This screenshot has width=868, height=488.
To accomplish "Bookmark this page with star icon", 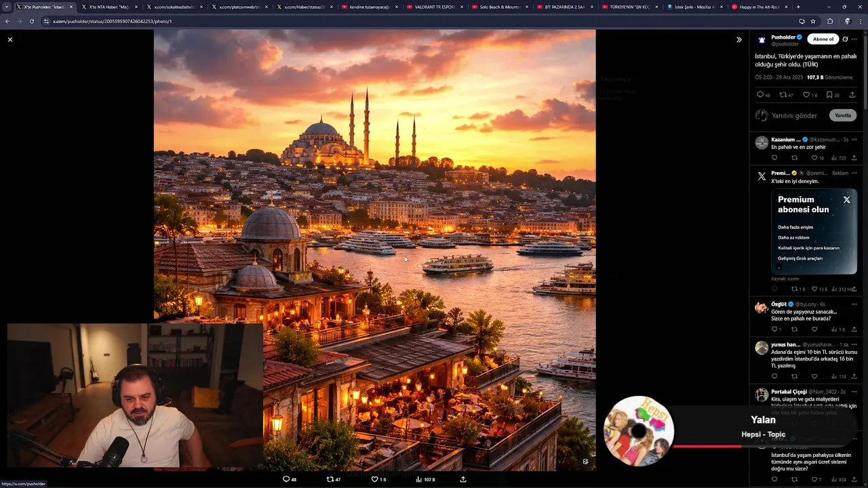I will 813,21.
